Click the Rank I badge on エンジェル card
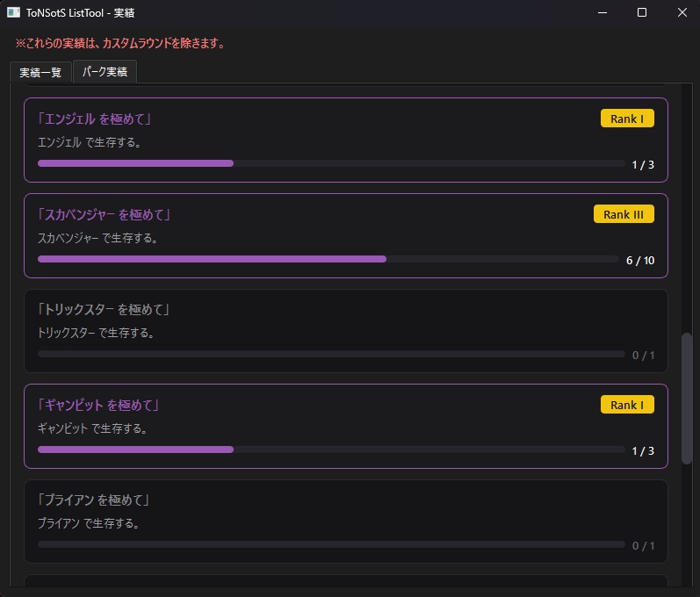This screenshot has width=700, height=597. tap(627, 119)
